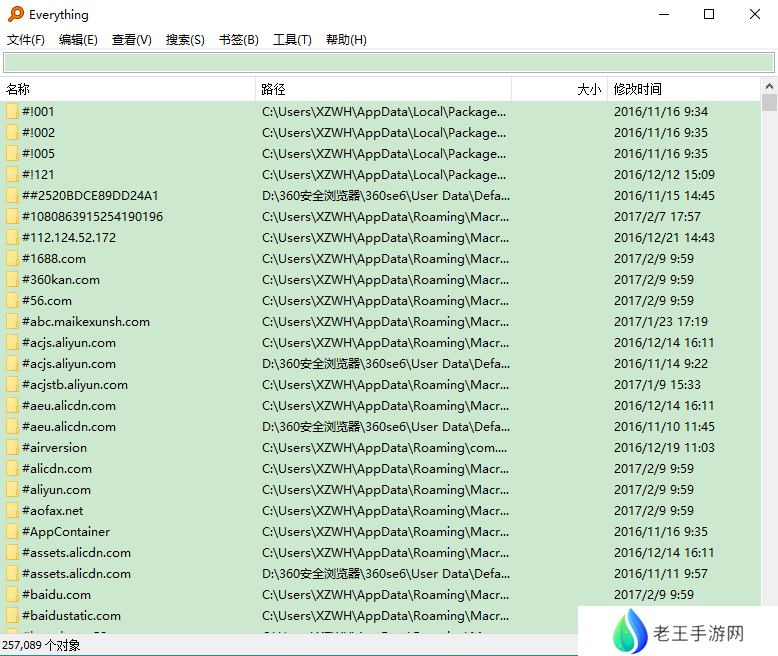Screen dimensions: 778x656
Task: Select folder icon of #alicdn.com
Action: click(x=12, y=468)
